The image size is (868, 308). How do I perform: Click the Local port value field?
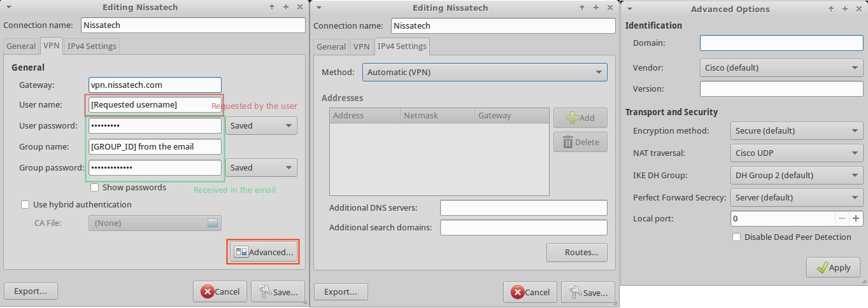pyautogui.click(x=783, y=218)
